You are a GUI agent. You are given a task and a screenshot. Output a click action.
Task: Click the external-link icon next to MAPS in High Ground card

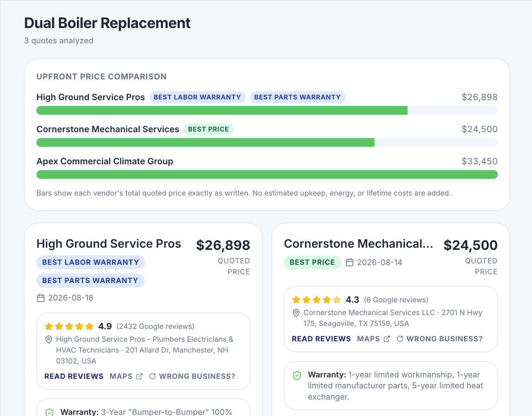(x=139, y=376)
